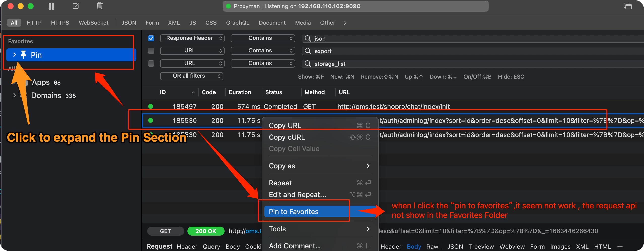Switch response to Treeview tab
This screenshot has width=644, height=251.
tap(481, 246)
